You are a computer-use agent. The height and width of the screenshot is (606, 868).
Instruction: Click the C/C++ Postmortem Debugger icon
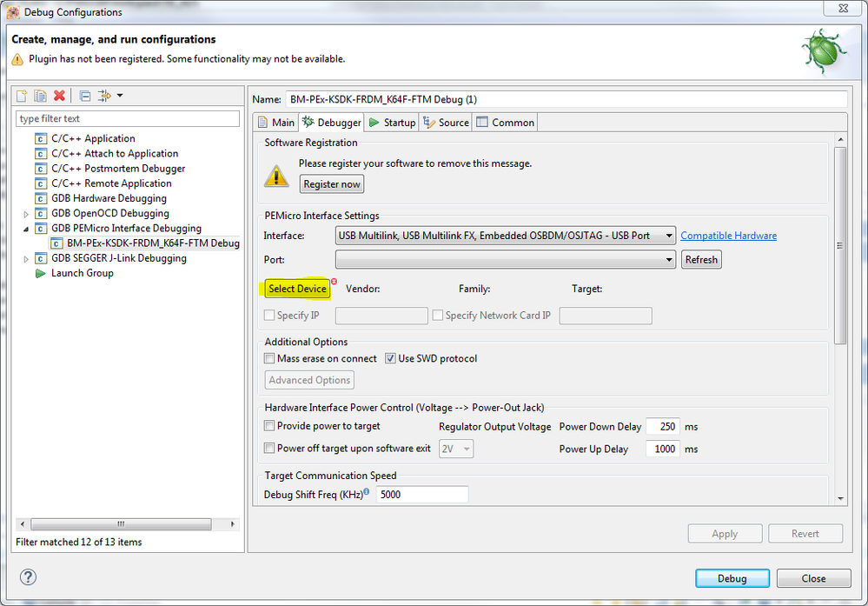coord(41,169)
